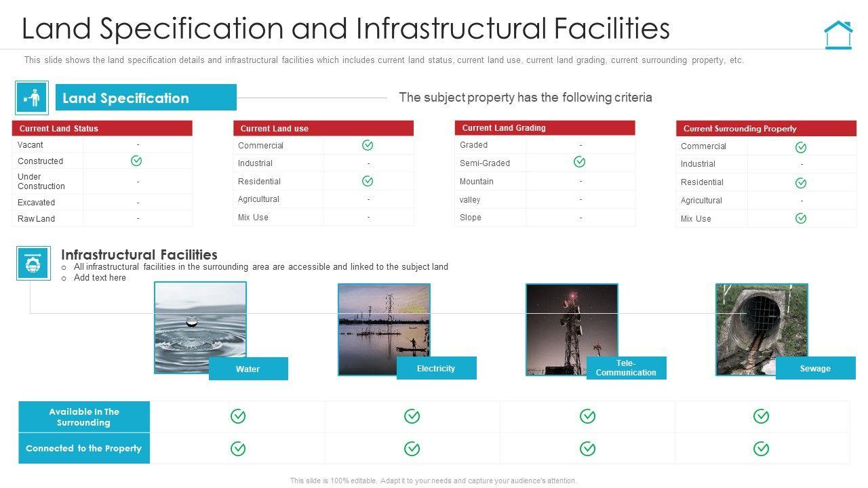Click the blue Land Specification banner
Viewport: 868px width, 488px height.
(x=146, y=98)
